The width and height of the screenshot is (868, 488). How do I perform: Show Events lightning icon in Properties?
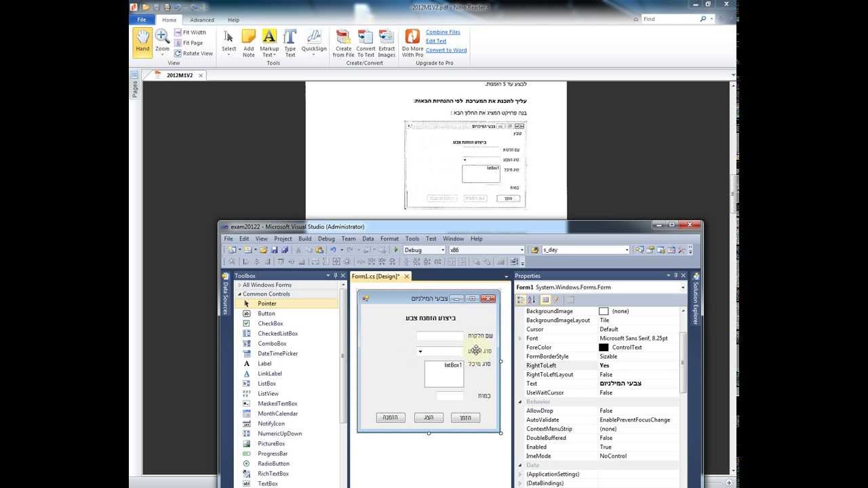(556, 300)
